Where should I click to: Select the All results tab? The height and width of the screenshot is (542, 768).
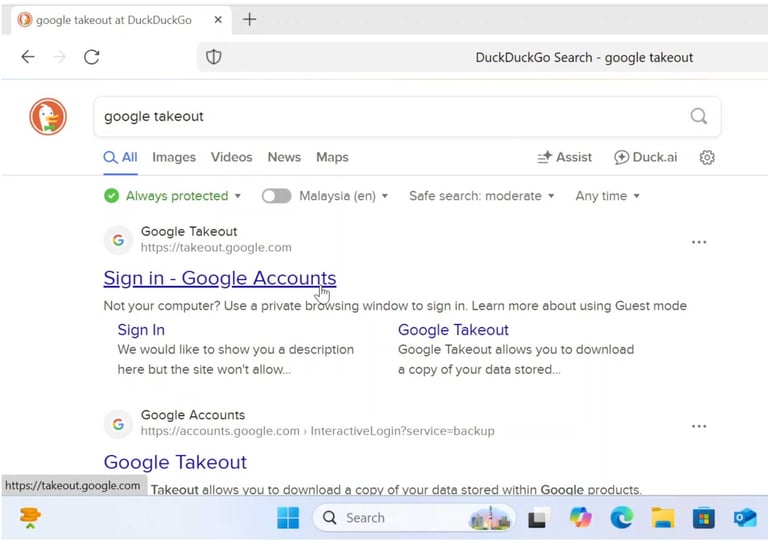[x=120, y=157]
